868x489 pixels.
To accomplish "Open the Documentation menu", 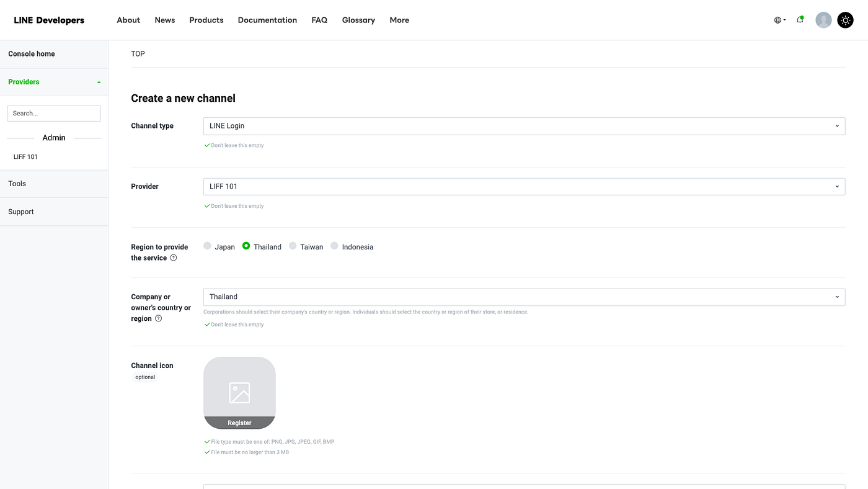I will click(267, 20).
